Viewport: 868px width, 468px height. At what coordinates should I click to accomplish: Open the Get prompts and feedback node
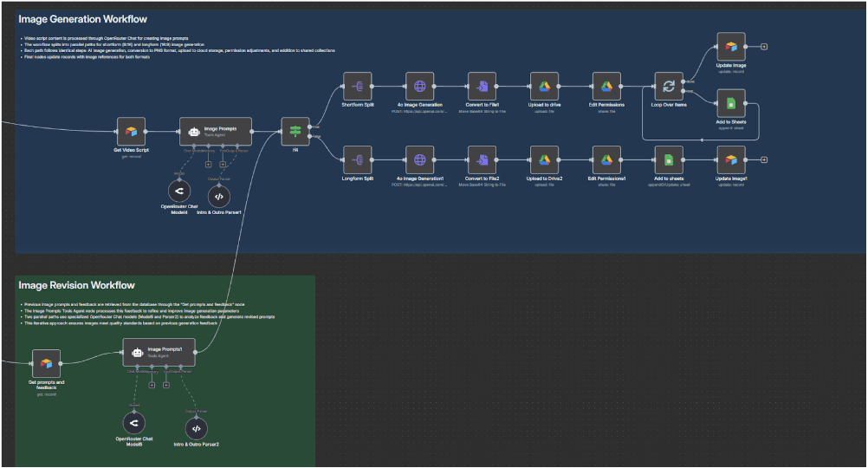point(47,363)
